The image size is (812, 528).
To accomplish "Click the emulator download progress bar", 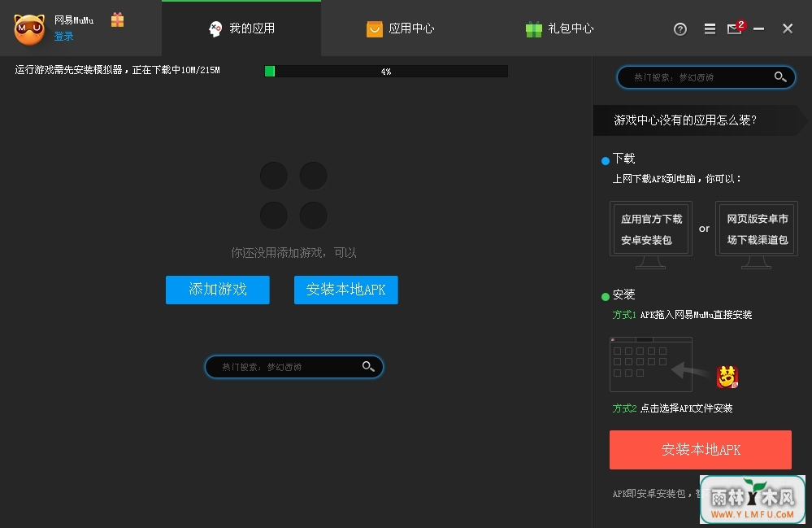I will (x=386, y=71).
